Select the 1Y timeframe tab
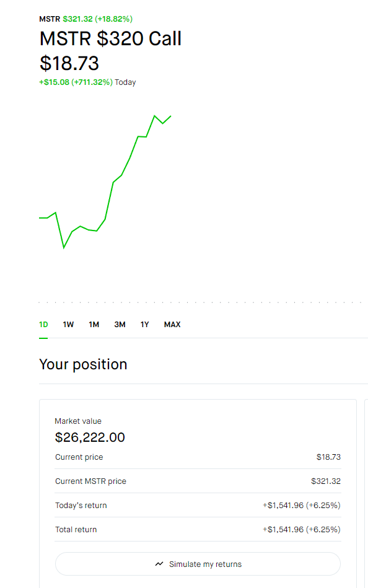This screenshot has width=368, height=588. point(144,324)
